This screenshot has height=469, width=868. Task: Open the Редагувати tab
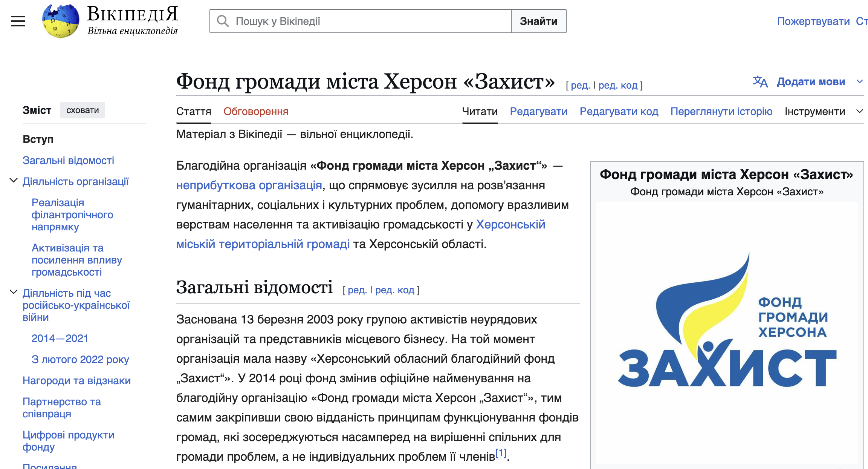539,111
